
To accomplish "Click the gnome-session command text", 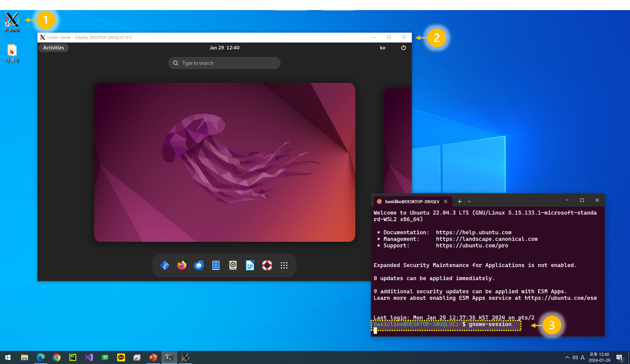I will (x=490, y=324).
